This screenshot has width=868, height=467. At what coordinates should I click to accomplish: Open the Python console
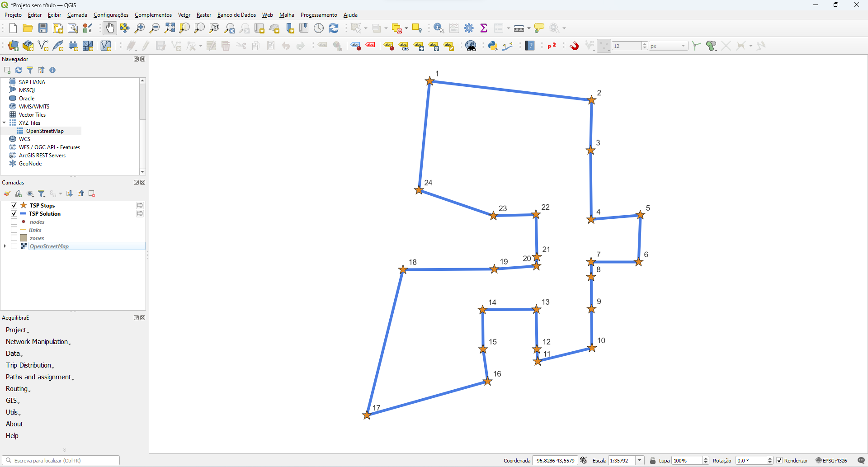coord(492,46)
